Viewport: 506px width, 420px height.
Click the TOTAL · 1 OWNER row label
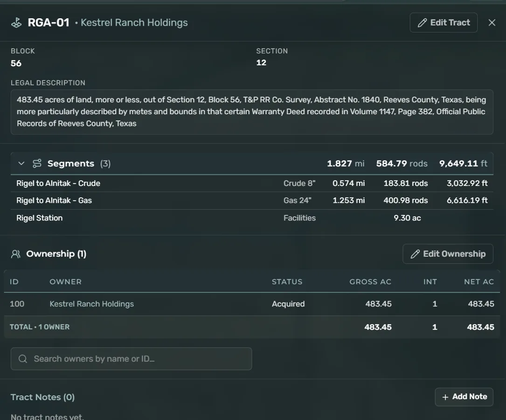pos(40,327)
